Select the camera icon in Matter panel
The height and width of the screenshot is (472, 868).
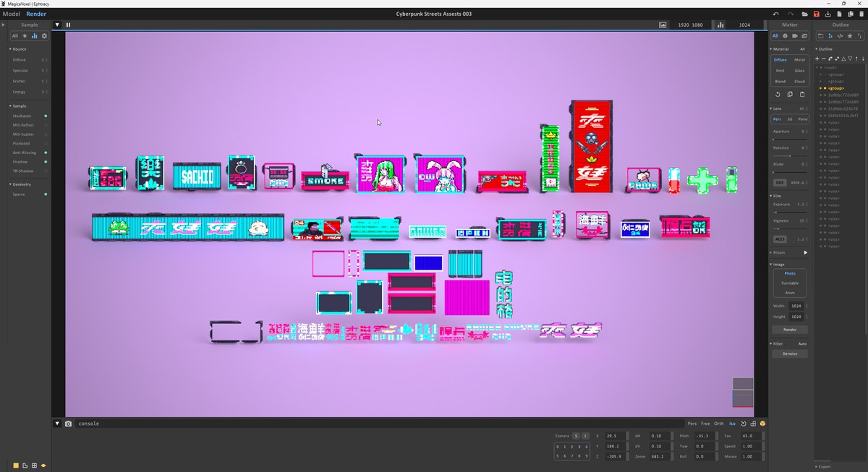(x=795, y=35)
